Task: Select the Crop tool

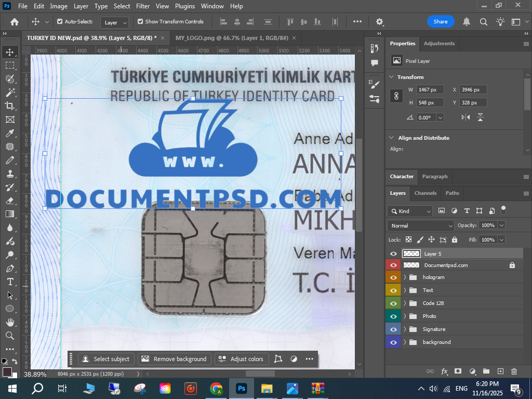Action: coord(10,106)
